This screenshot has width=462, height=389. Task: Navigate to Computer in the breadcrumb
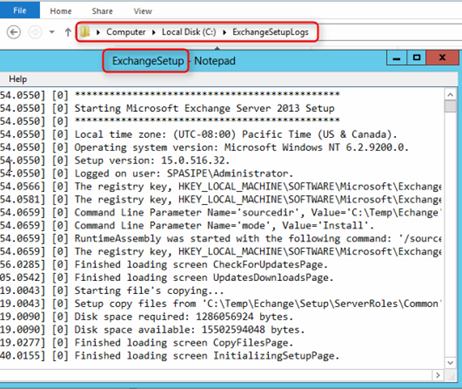pyautogui.click(x=126, y=32)
